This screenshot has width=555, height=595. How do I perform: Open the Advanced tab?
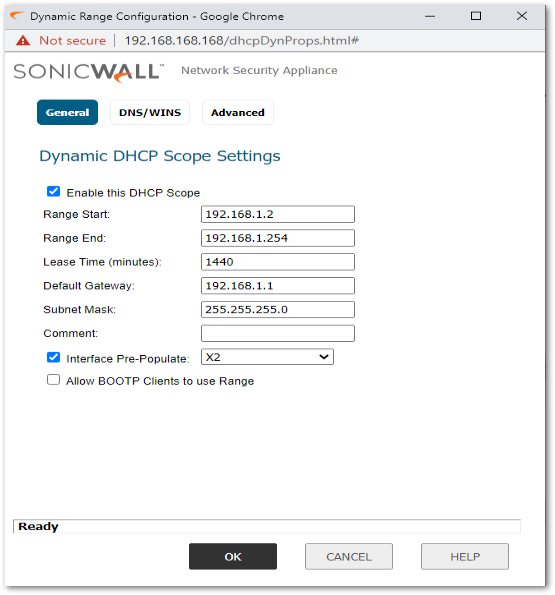click(x=238, y=112)
